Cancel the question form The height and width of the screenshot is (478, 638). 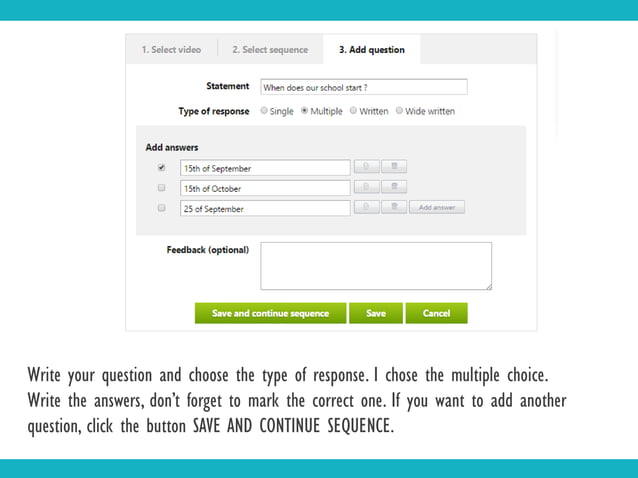click(x=436, y=313)
